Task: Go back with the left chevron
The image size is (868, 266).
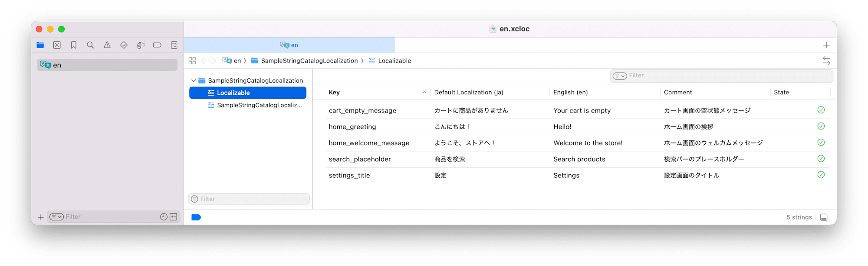Action: point(203,61)
